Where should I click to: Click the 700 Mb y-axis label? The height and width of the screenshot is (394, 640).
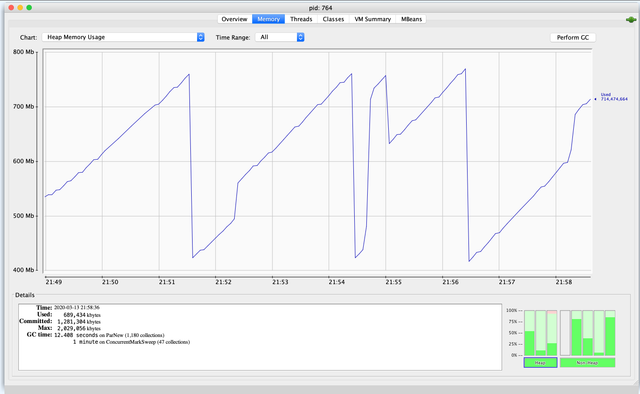(x=24, y=107)
